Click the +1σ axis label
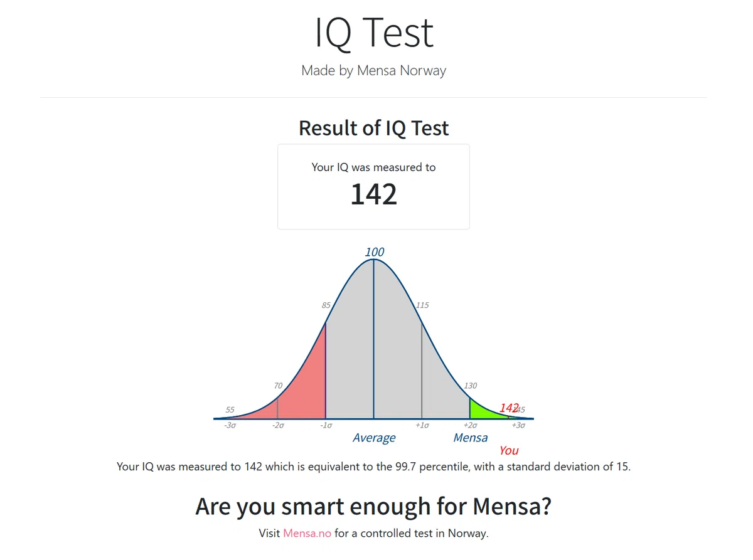The height and width of the screenshot is (560, 753). [x=422, y=426]
